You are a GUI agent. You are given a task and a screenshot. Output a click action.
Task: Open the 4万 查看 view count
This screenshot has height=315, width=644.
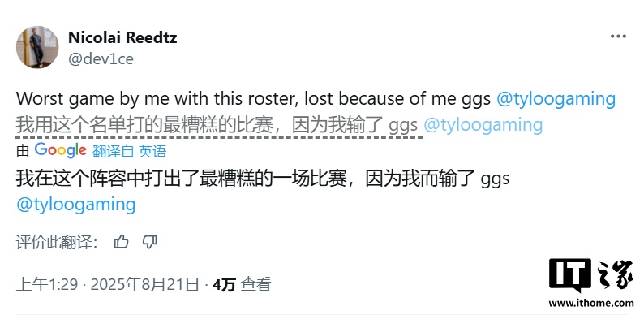242,285
